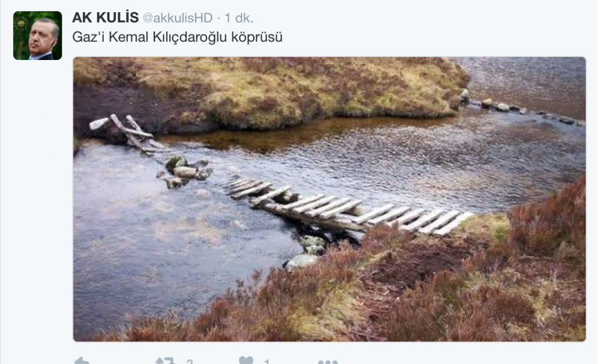The width and height of the screenshot is (597, 364).
Task: Open the tweet via the 1 dk. timestamp
Action: pos(238,18)
